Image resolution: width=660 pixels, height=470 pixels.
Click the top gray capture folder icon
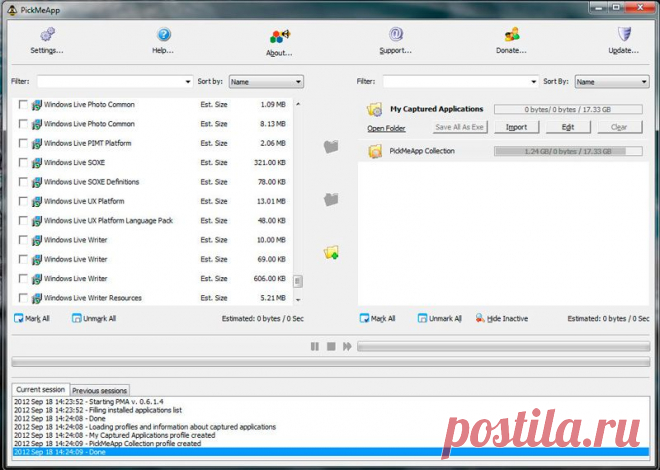[331, 146]
